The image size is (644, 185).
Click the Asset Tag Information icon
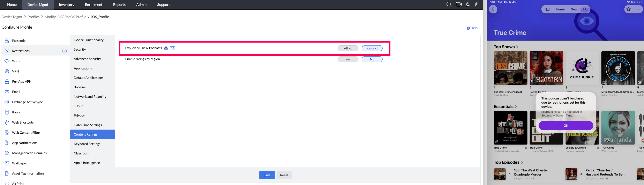[7, 174]
